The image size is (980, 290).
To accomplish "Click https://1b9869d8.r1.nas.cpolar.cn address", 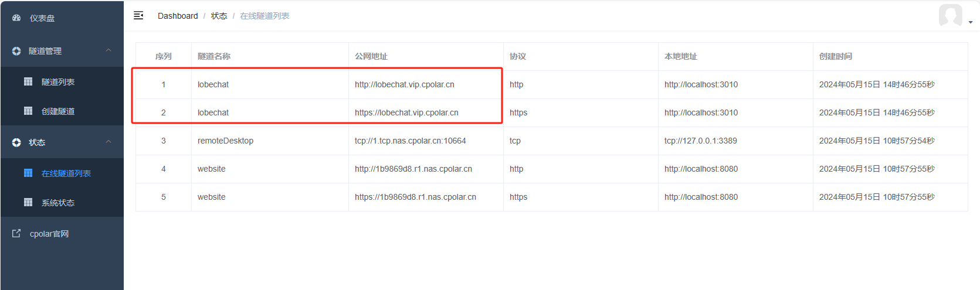I will (x=415, y=197).
